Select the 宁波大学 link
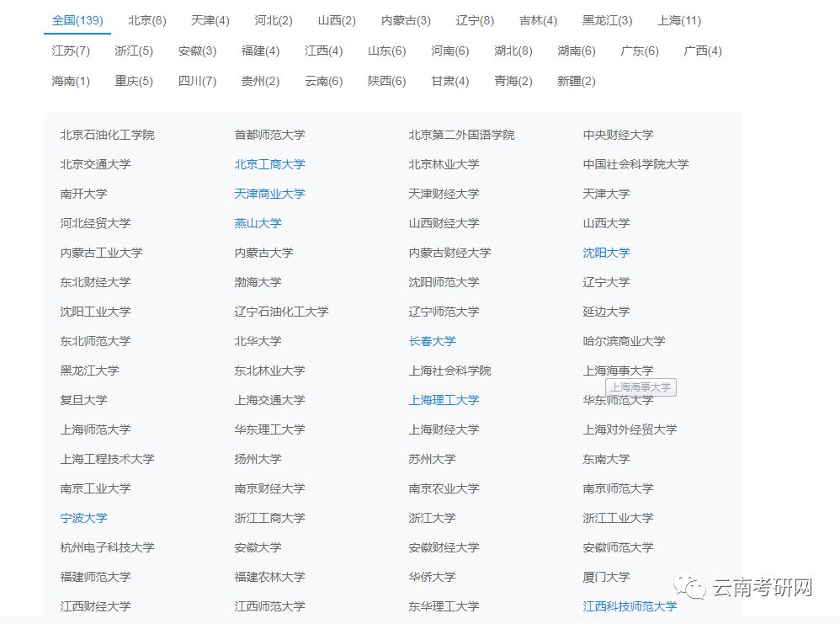The width and height of the screenshot is (840, 624). pos(83,518)
